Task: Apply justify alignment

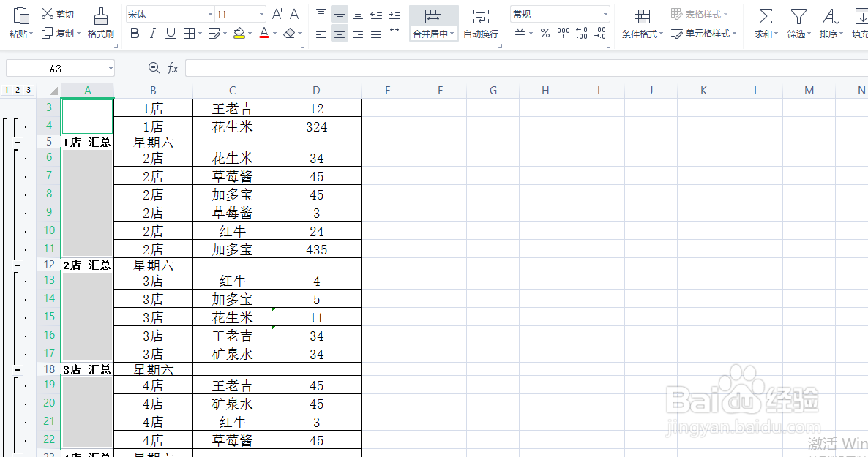Action: (376, 33)
